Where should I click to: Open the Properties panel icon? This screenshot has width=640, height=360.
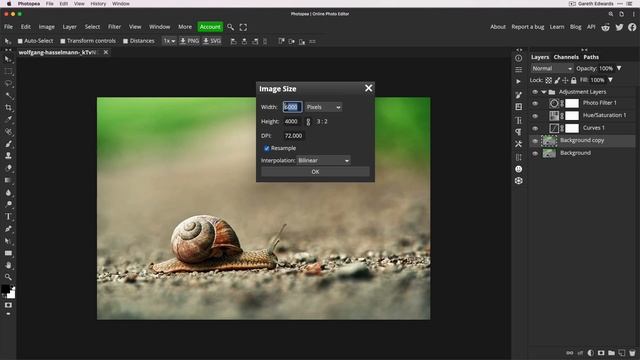pyautogui.click(x=519, y=70)
